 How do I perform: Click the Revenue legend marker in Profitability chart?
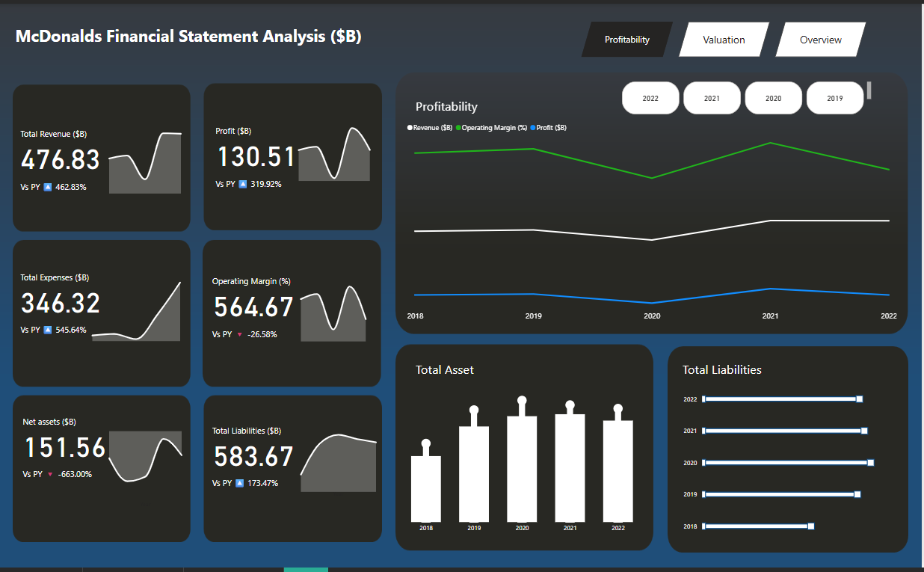click(x=410, y=127)
